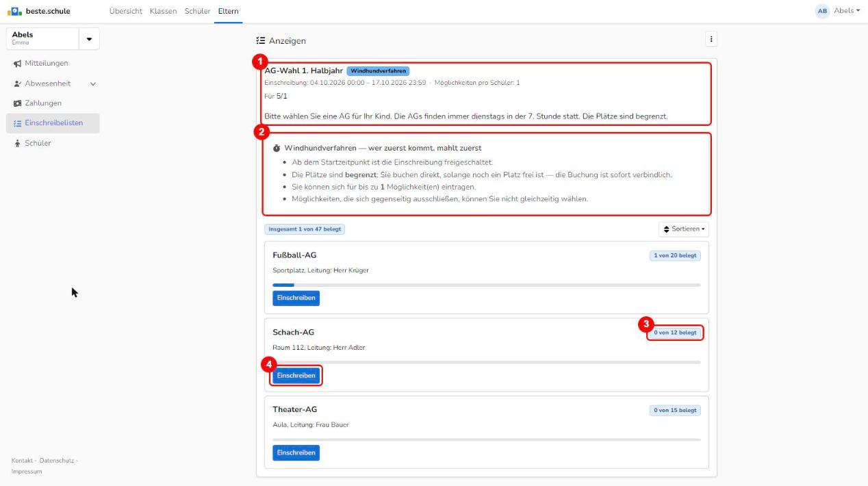Open the three-dot options menu
This screenshot has height=486, width=868.
click(x=711, y=40)
